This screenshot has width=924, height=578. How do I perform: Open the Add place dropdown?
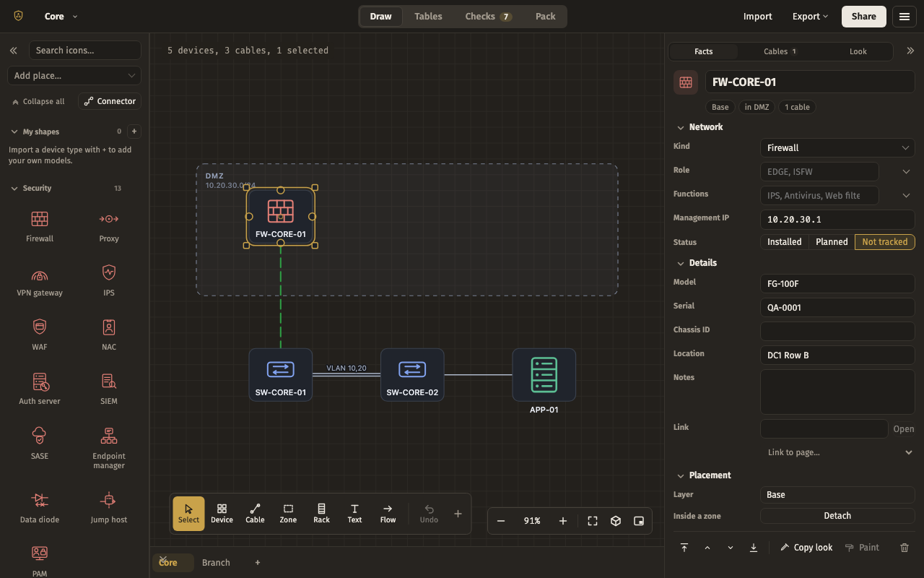[x=74, y=75]
